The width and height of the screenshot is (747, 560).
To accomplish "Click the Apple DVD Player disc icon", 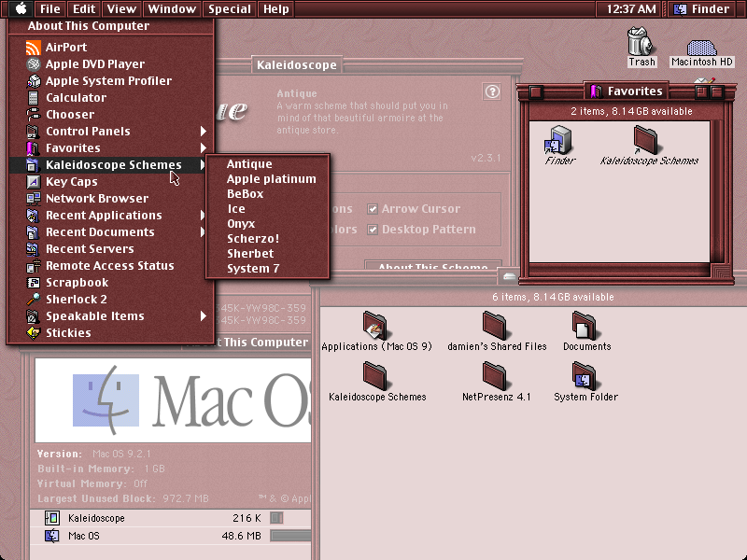I will click(x=33, y=63).
